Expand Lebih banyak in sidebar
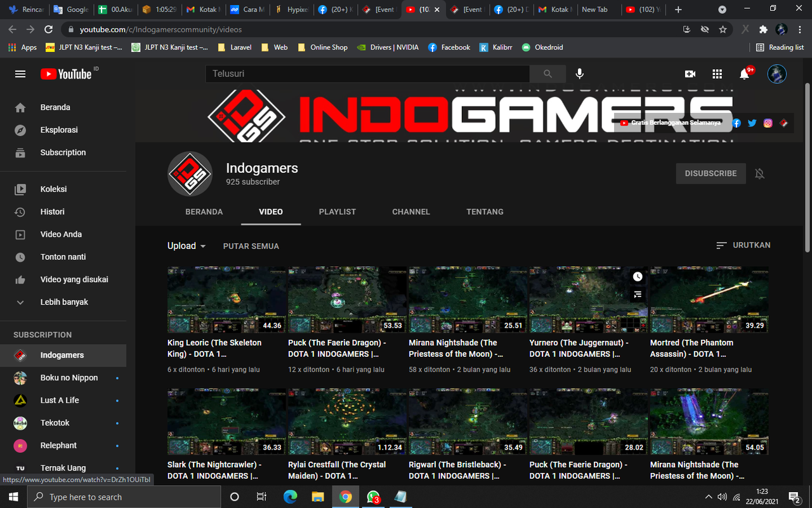 pos(63,302)
